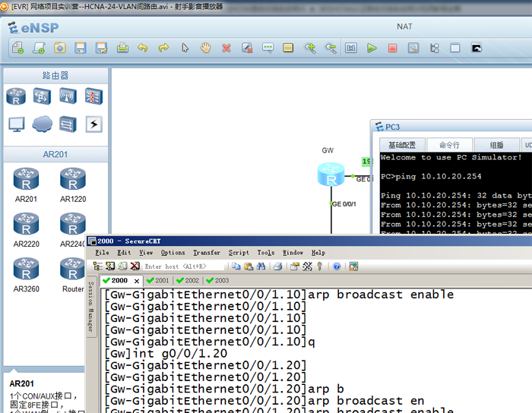Screen dimensions: 532x413
Task: Open the File menu in SecureCRT
Action: (x=102, y=252)
